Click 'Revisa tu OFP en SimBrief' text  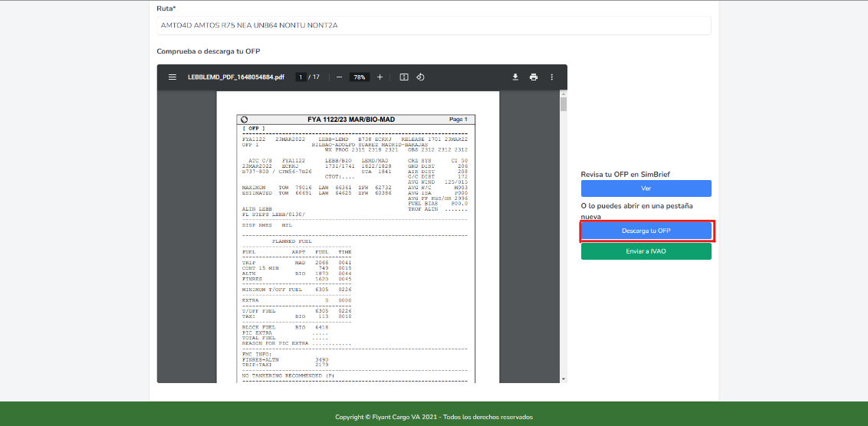(626, 174)
